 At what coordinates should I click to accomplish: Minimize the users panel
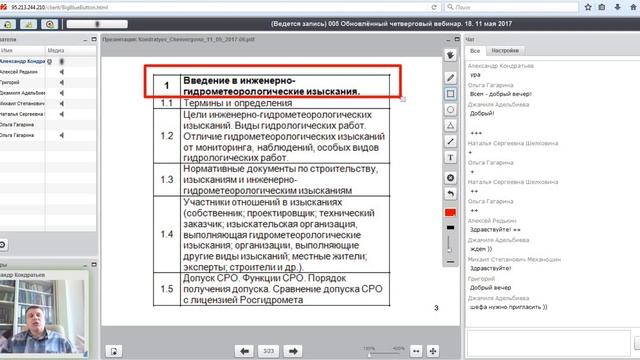point(85,40)
